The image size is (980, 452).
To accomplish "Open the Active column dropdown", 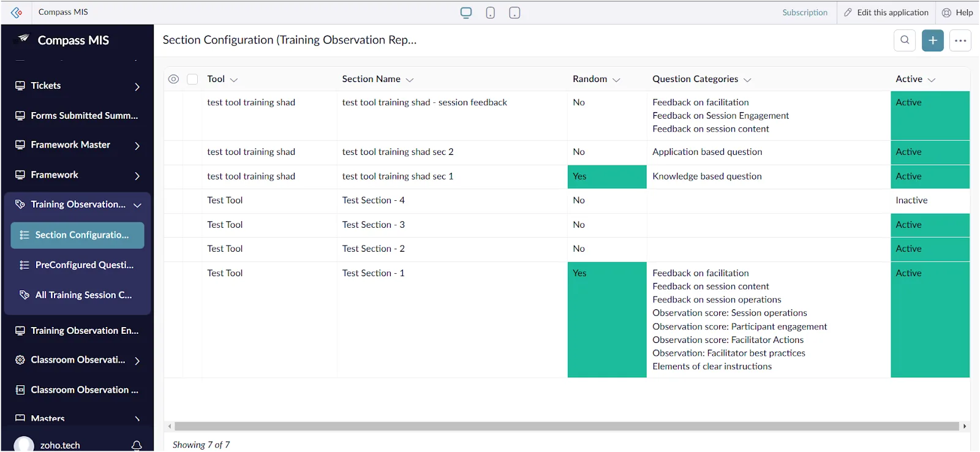I will point(932,80).
